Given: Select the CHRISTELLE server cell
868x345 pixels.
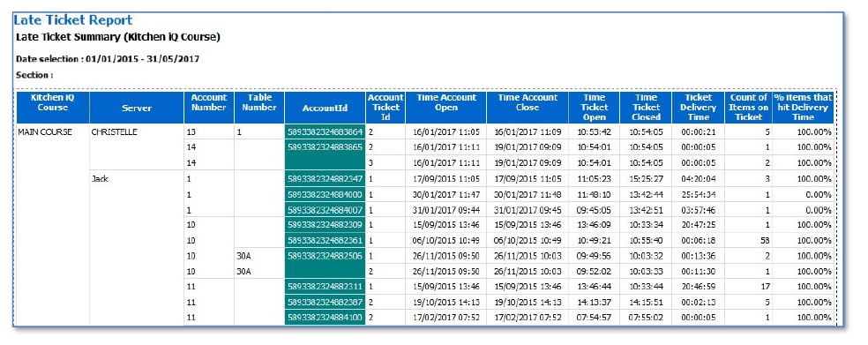Looking at the screenshot, I should 114,131.
